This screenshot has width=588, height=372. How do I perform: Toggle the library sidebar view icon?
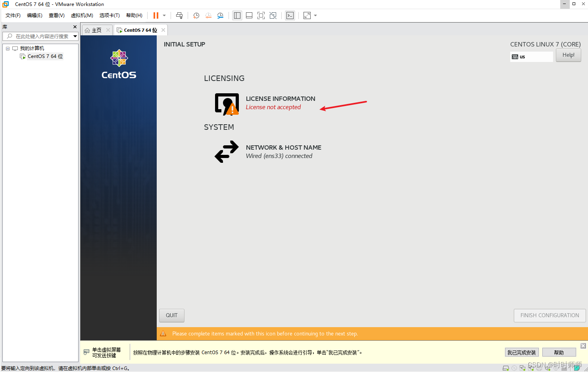(x=237, y=15)
